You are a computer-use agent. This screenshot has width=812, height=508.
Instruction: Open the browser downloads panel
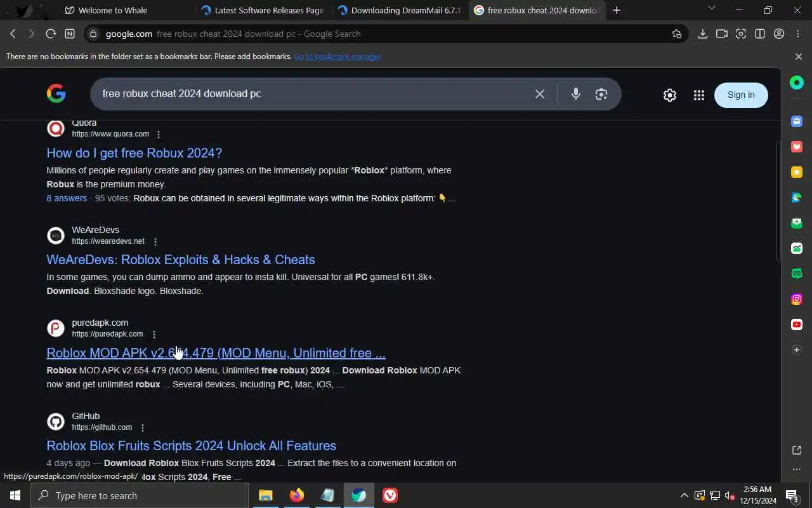[702, 34]
